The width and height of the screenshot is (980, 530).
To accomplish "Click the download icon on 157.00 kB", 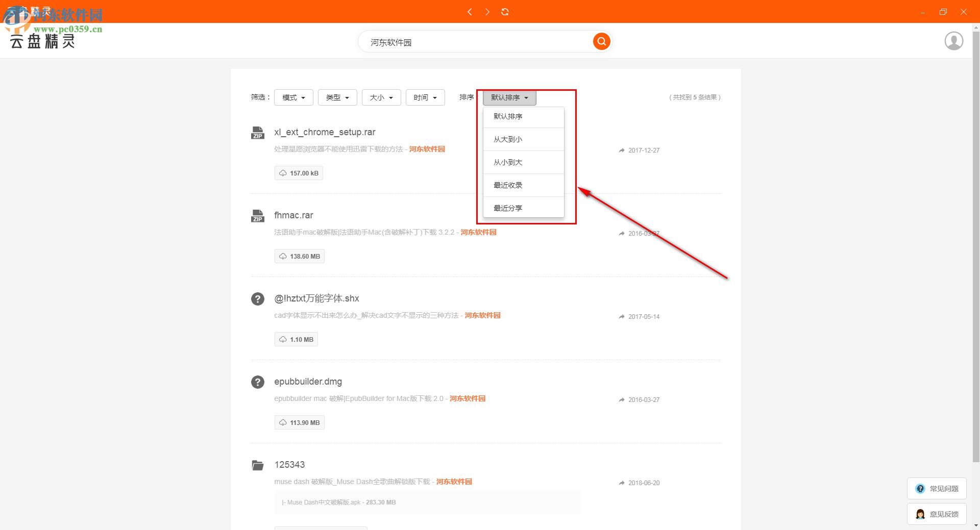I will pyautogui.click(x=283, y=173).
